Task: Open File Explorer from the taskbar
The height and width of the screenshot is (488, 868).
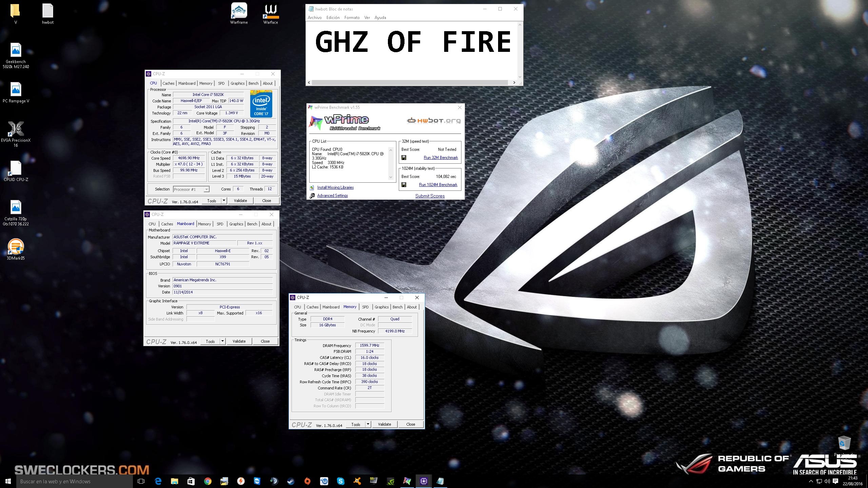Action: coord(175,481)
